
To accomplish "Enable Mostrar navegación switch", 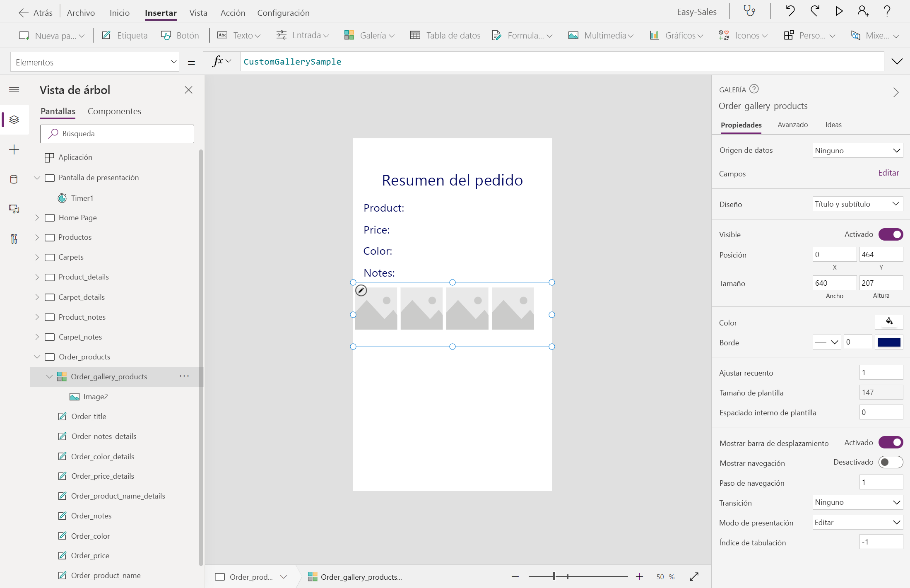I will (x=891, y=462).
